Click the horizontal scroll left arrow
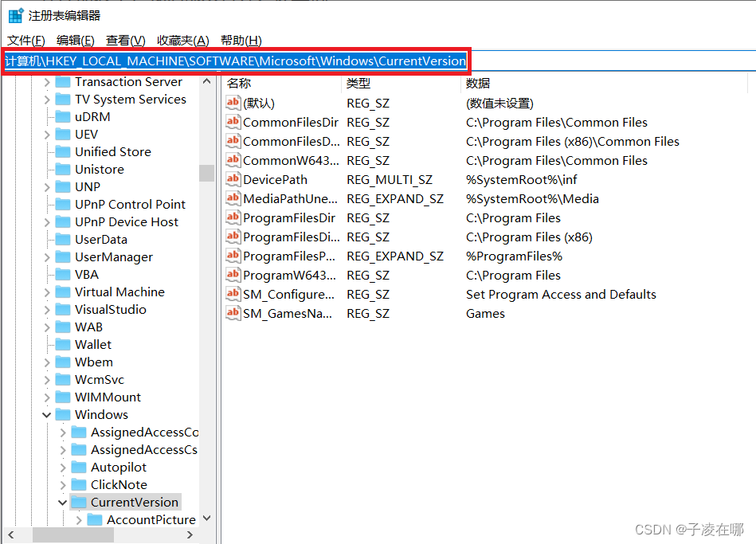Screen dimensions: 756x544 10,534
